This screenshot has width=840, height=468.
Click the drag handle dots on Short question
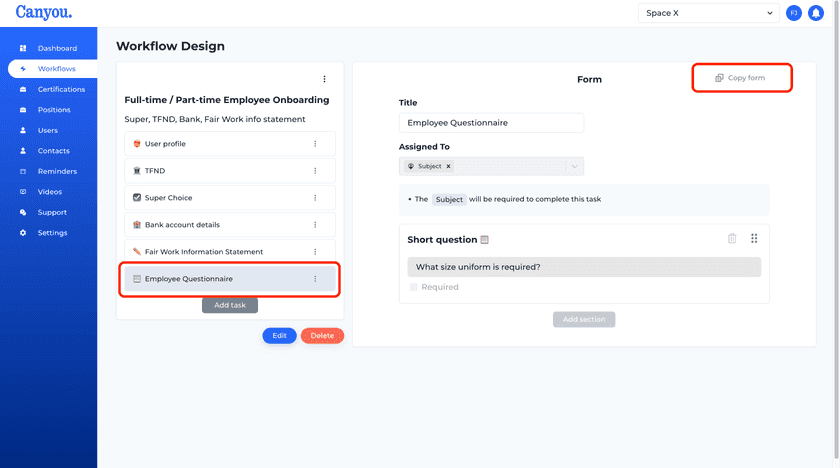754,238
